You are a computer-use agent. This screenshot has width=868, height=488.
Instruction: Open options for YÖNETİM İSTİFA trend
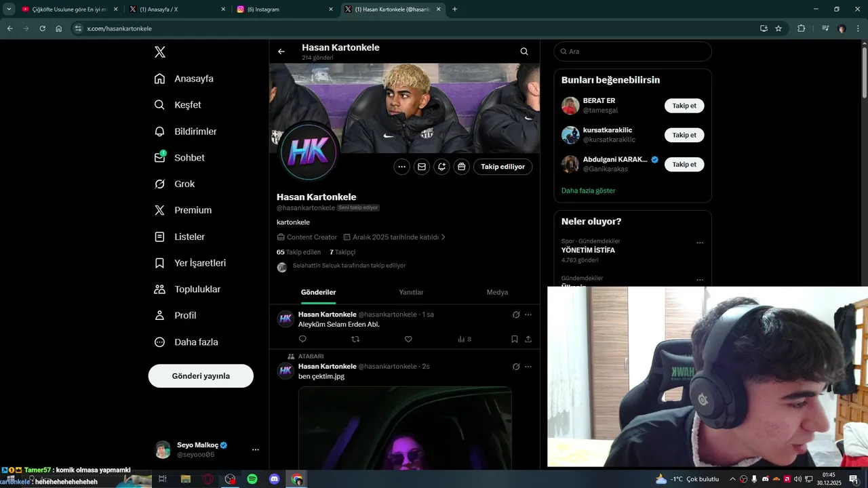click(700, 243)
